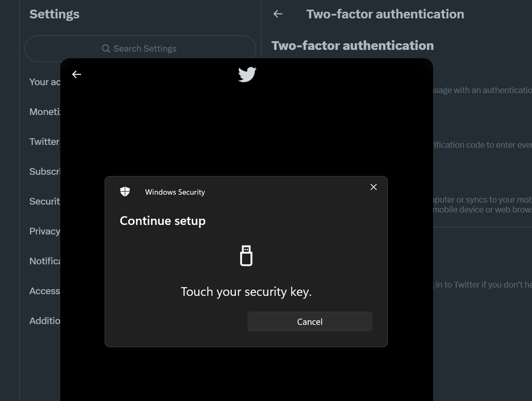Click the search magnifier icon
The height and width of the screenshot is (401, 532).
point(106,48)
